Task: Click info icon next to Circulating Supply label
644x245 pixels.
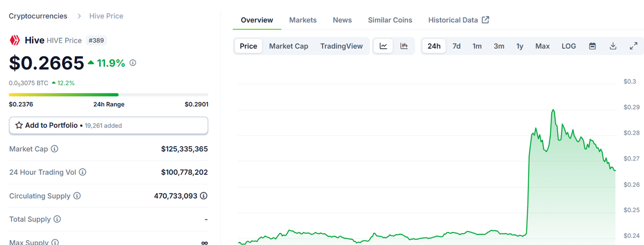Action: pos(77,196)
